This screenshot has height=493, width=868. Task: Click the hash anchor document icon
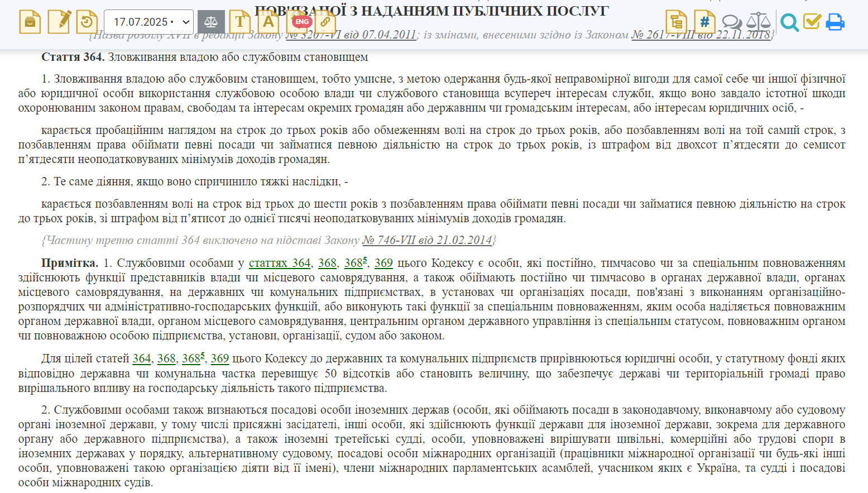pyautogui.click(x=704, y=21)
